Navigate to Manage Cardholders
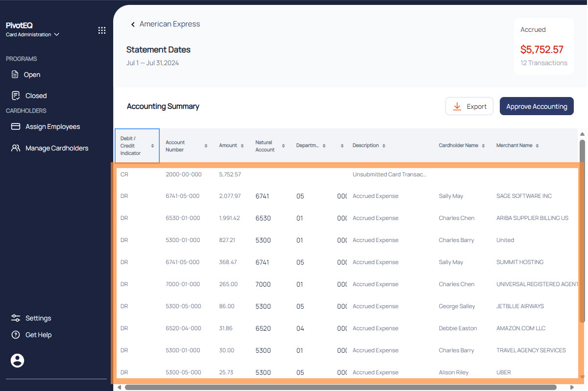This screenshot has height=391, width=588. click(x=56, y=148)
